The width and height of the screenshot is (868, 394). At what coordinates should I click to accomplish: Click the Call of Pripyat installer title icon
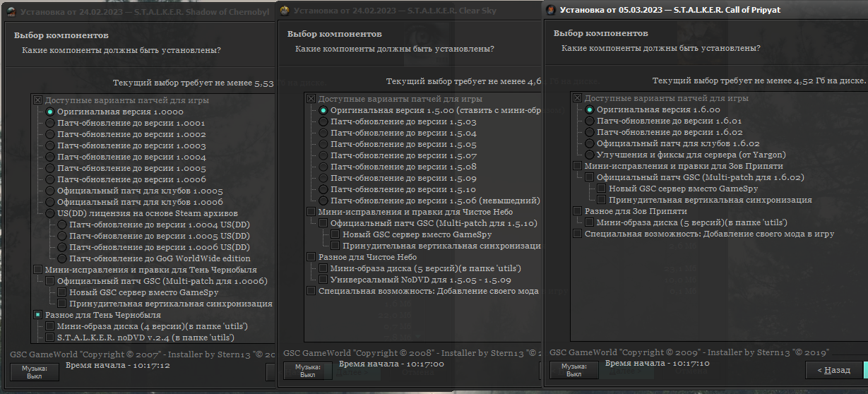point(551,9)
